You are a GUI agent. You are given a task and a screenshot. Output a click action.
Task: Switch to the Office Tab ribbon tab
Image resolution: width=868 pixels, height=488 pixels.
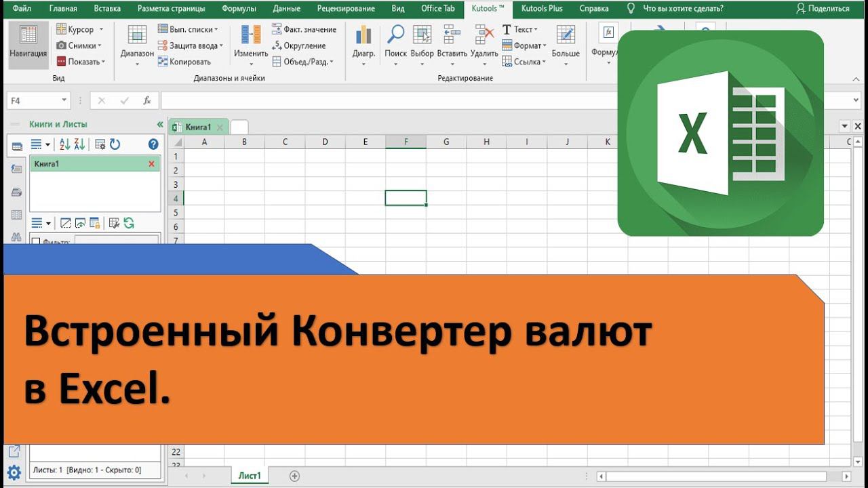pos(438,9)
